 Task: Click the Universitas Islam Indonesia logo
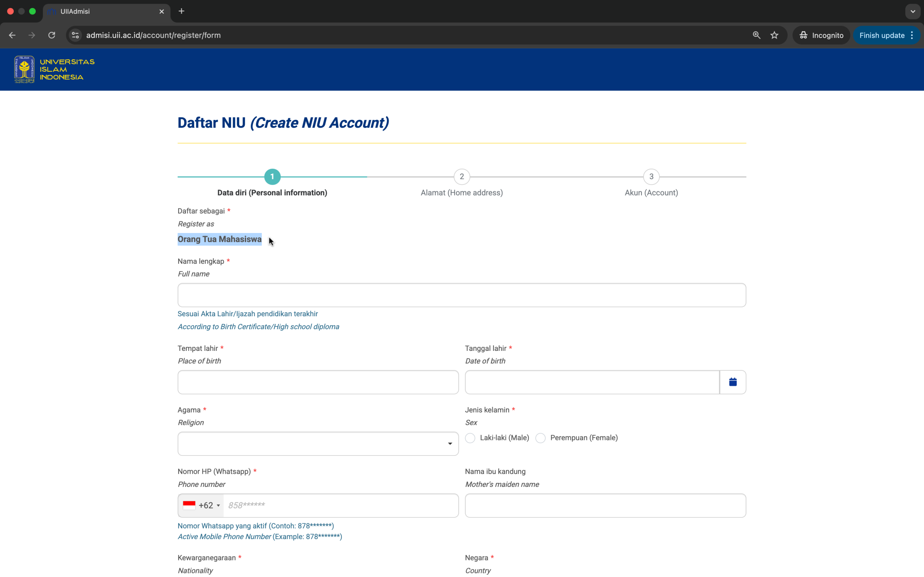[x=54, y=70]
